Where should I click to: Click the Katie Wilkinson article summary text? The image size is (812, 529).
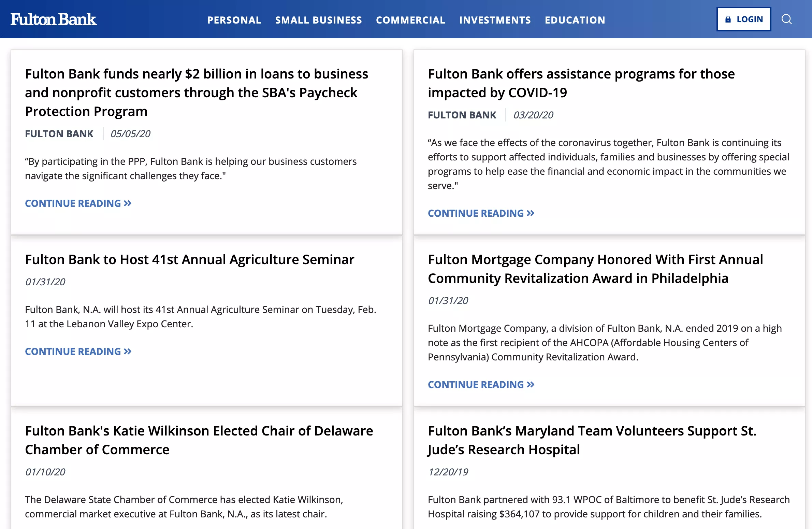[184, 507]
